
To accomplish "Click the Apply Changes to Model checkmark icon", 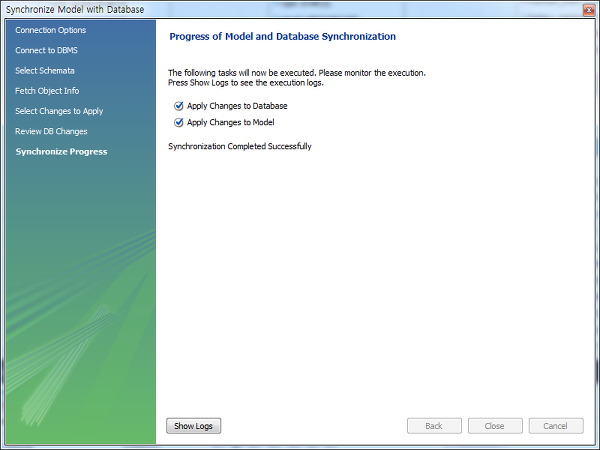I will pyautogui.click(x=179, y=122).
